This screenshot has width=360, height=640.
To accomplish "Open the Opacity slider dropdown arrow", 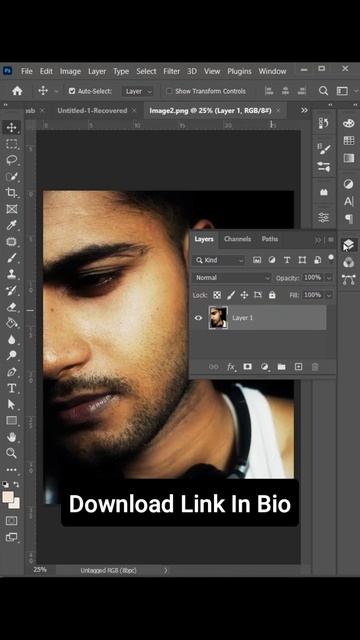I will 329,278.
